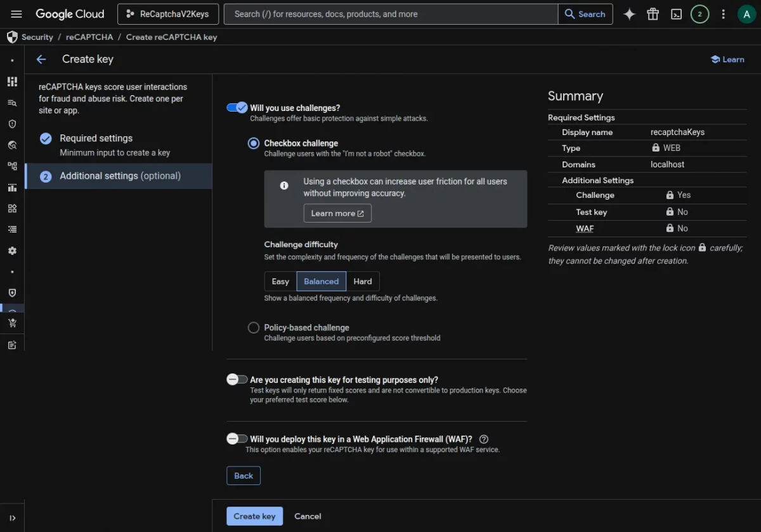Click the 'Test key' row label in Summary
The image size is (761, 532).
pyautogui.click(x=592, y=212)
